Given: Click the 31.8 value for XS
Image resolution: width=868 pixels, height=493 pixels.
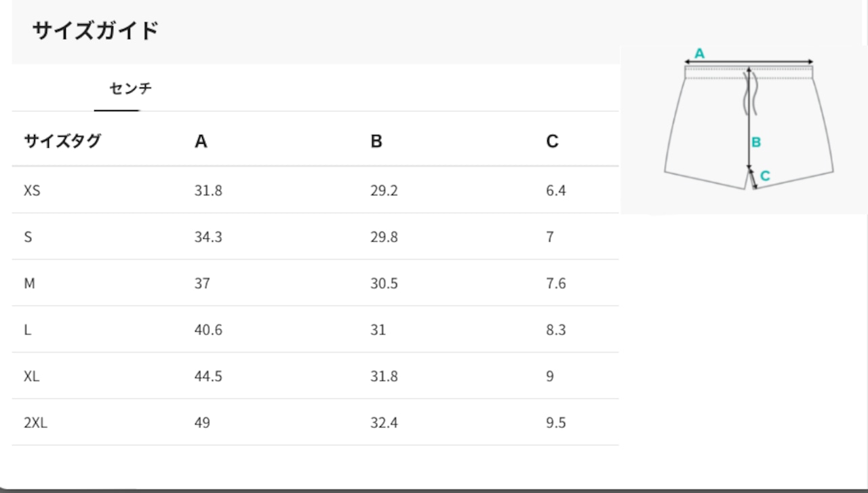Looking at the screenshot, I should (208, 191).
